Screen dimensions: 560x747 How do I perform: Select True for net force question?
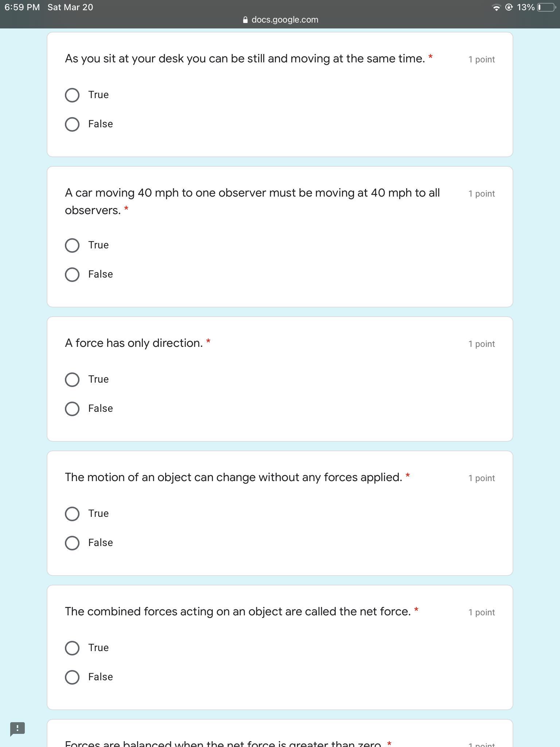pyautogui.click(x=72, y=648)
